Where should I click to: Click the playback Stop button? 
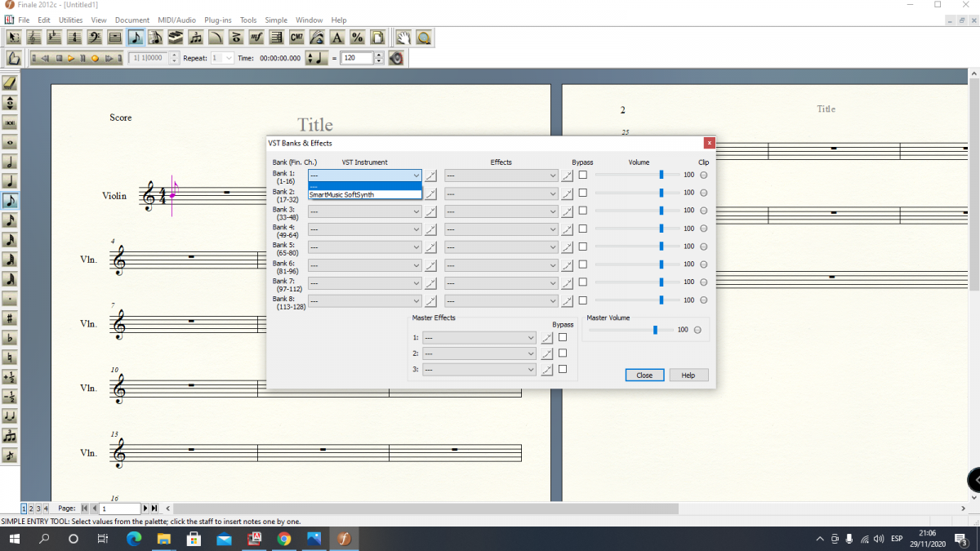59,58
